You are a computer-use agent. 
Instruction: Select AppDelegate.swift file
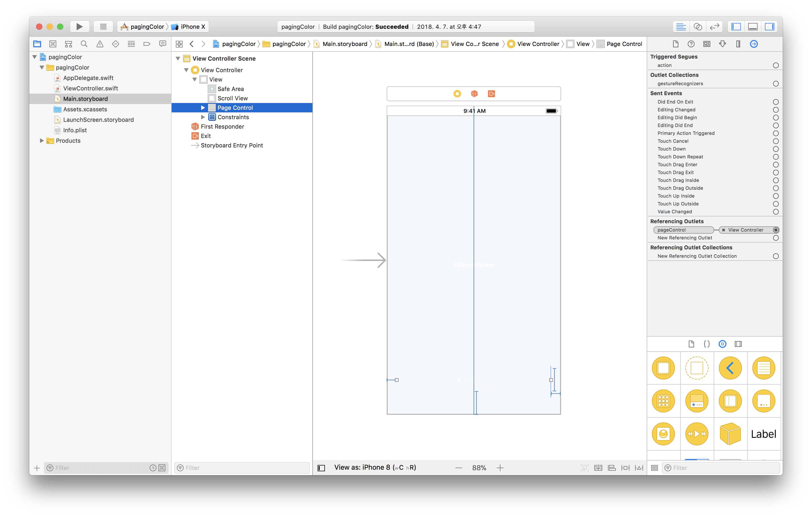pos(88,78)
